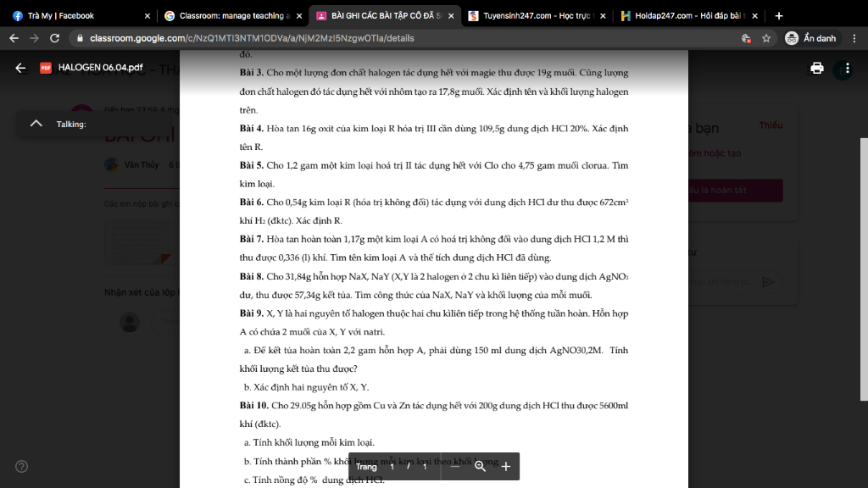Print the PDF document
Viewport: 868px width, 488px height.
[817, 68]
